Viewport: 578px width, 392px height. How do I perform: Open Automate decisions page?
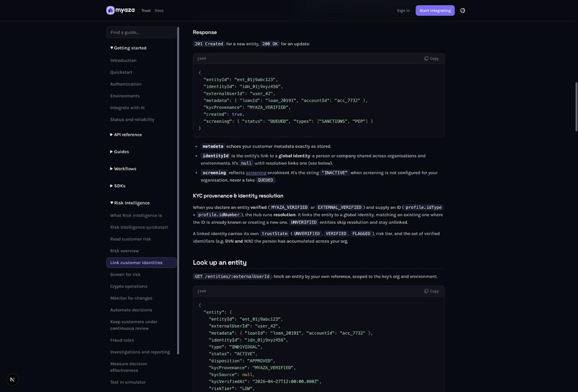tap(131, 310)
